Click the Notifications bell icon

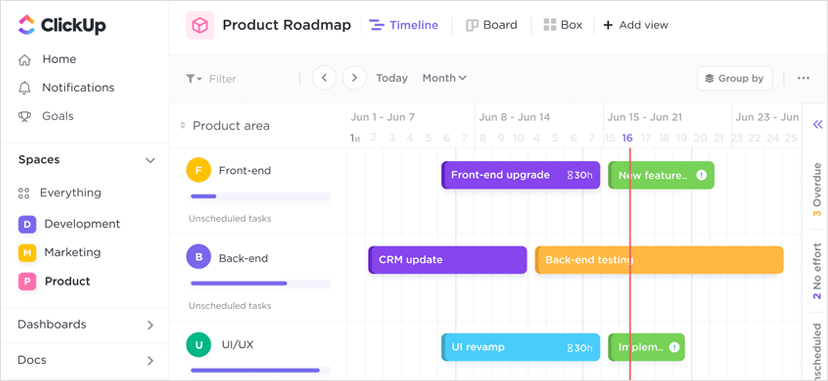(x=24, y=88)
